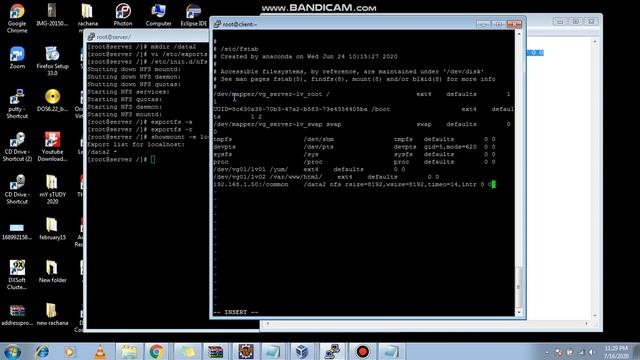The height and width of the screenshot is (360, 640).
Task: Select the Firefox Setup 33.0 installer icon
Action: click(52, 61)
